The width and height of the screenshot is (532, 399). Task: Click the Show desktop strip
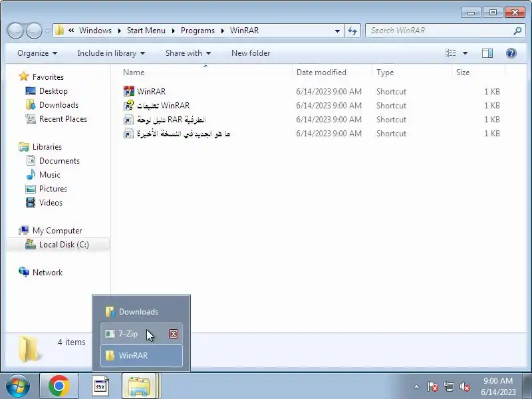pyautogui.click(x=527, y=386)
